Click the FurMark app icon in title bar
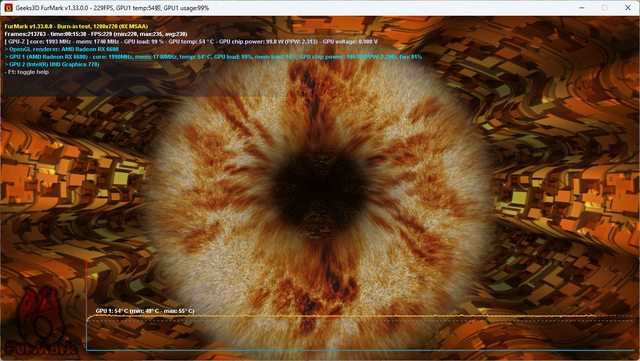 click(x=8, y=8)
